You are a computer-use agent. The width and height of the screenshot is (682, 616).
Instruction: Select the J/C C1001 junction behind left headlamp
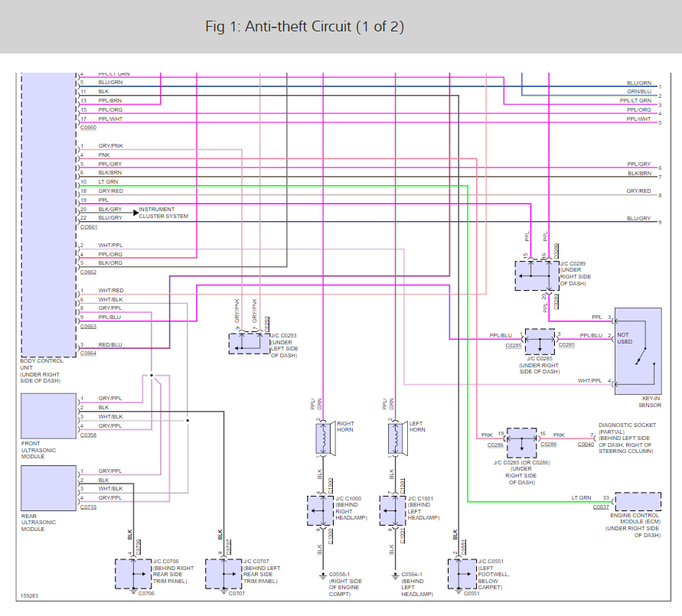tap(393, 511)
